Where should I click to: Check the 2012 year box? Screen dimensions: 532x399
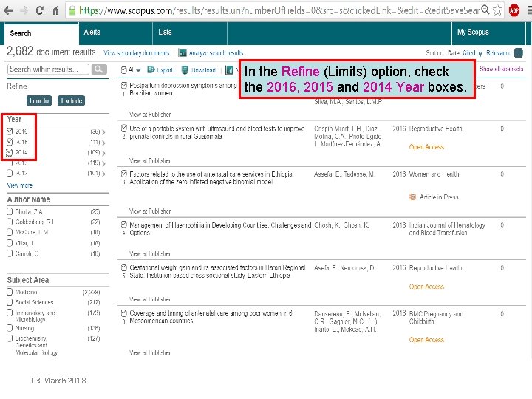click(10, 173)
